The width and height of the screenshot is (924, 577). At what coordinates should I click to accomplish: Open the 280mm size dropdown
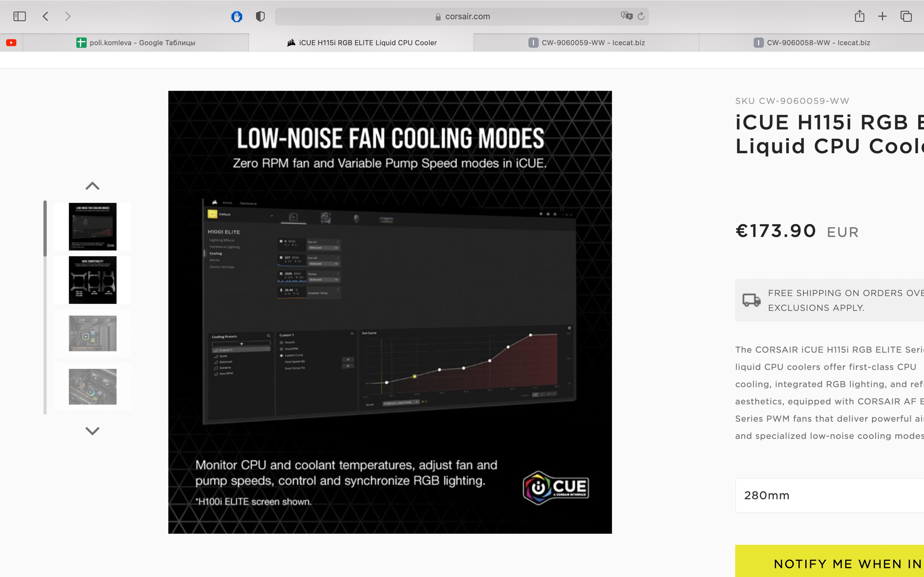tap(828, 495)
